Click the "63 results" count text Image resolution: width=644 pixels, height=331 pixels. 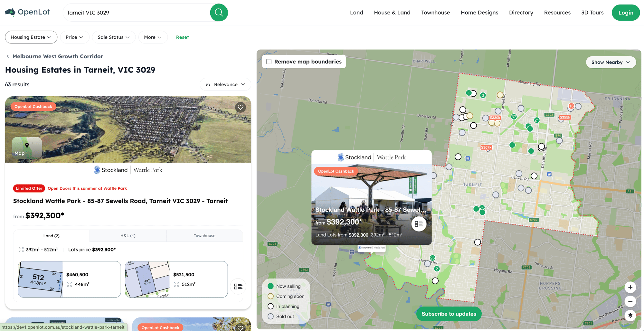[x=17, y=84]
